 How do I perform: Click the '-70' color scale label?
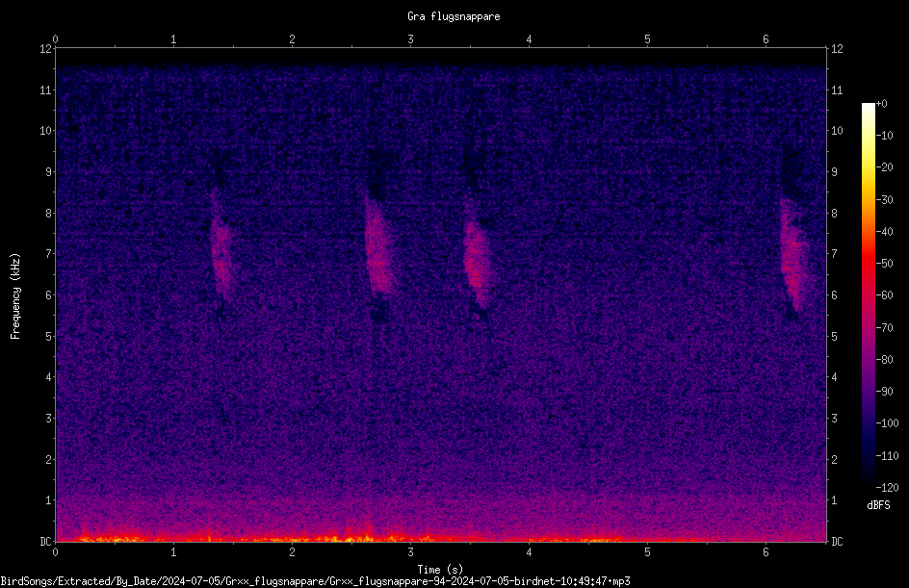pos(884,328)
